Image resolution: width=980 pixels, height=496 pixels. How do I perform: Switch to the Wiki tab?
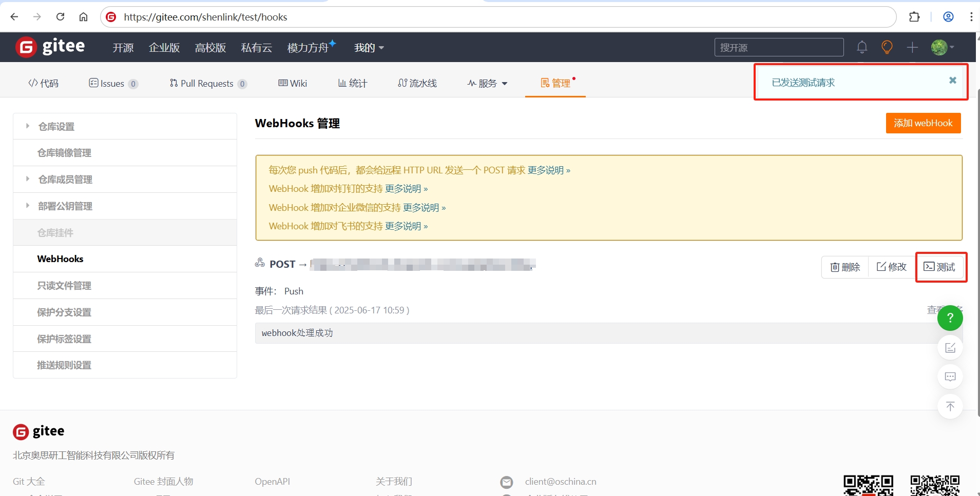point(292,83)
